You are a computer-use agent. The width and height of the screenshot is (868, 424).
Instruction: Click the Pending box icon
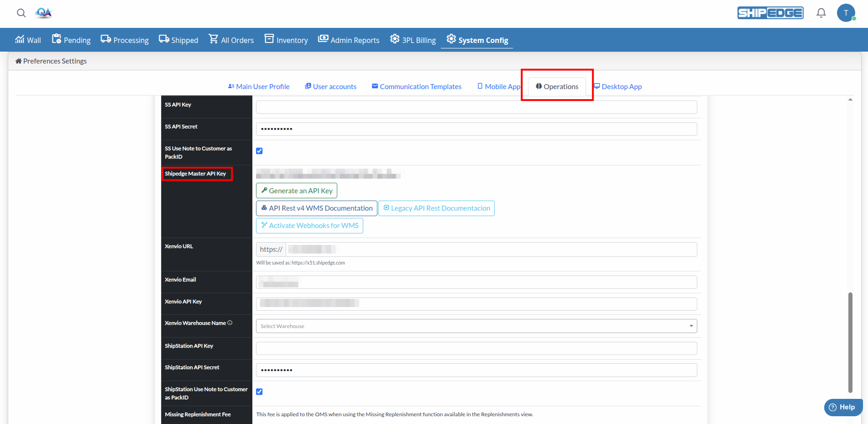tap(57, 39)
